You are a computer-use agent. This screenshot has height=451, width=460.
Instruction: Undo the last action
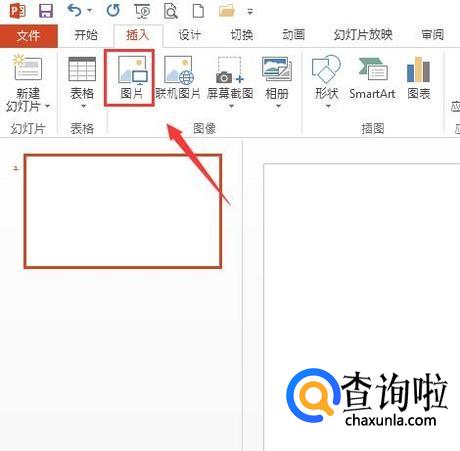(74, 11)
